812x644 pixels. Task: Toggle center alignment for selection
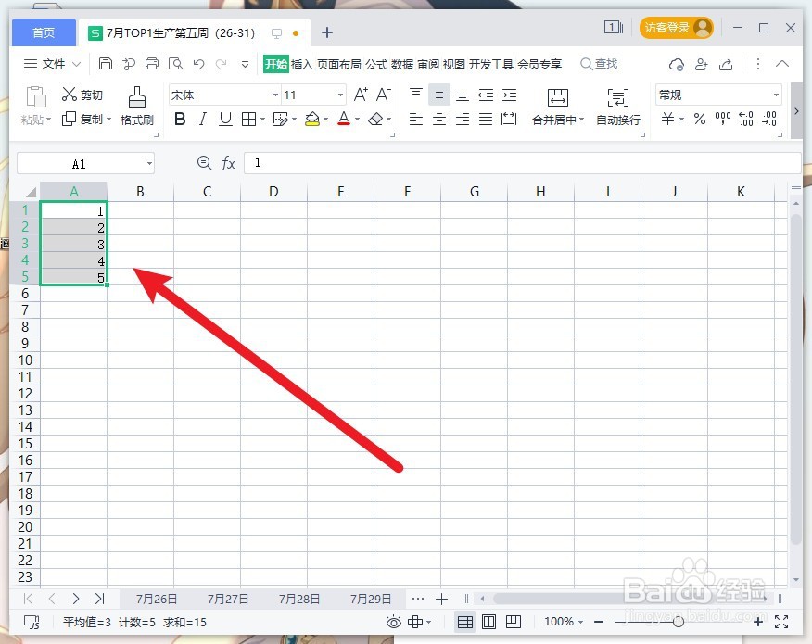(438, 119)
